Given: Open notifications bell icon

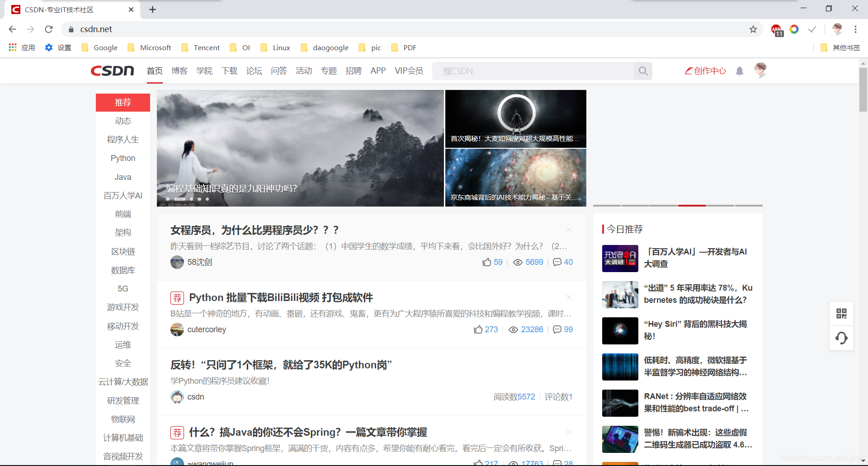Looking at the screenshot, I should pyautogui.click(x=740, y=71).
